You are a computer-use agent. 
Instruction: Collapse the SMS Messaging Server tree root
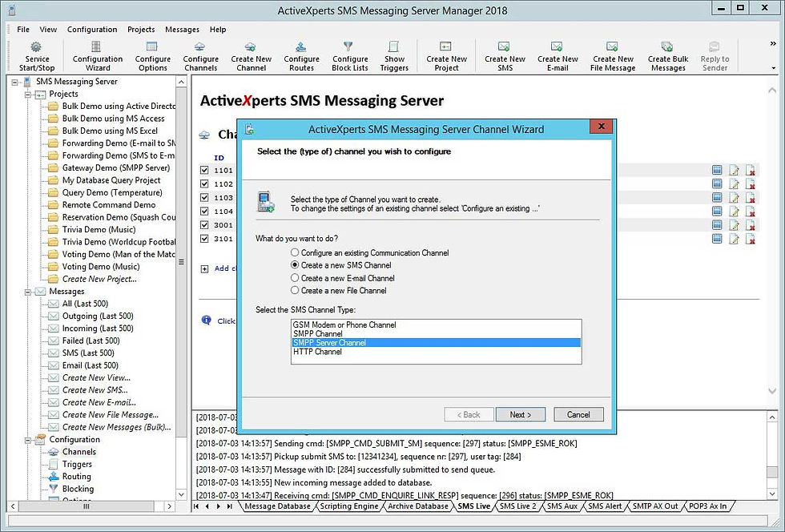(15, 82)
